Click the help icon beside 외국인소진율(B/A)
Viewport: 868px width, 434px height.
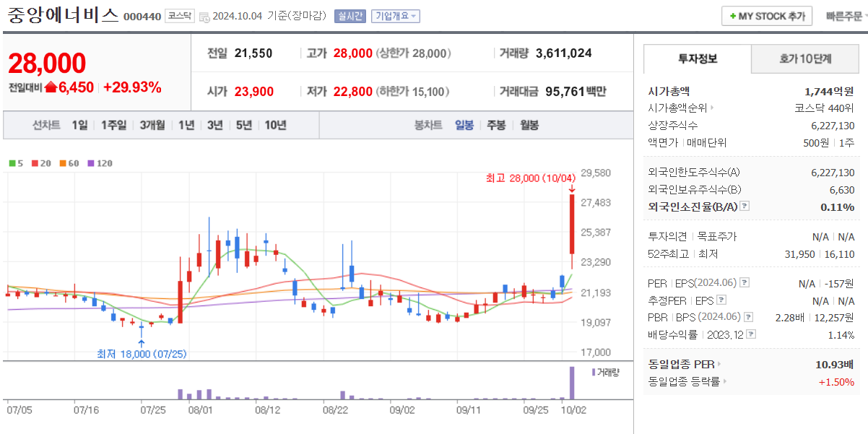(745, 207)
